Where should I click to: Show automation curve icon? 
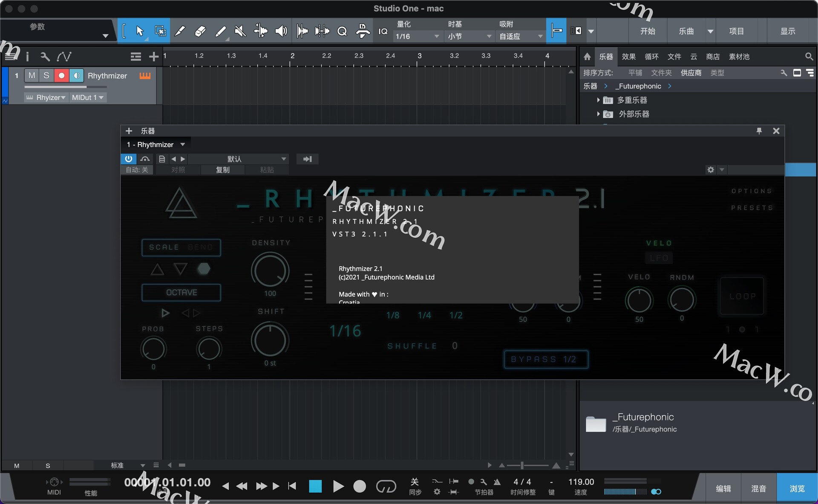click(x=64, y=56)
